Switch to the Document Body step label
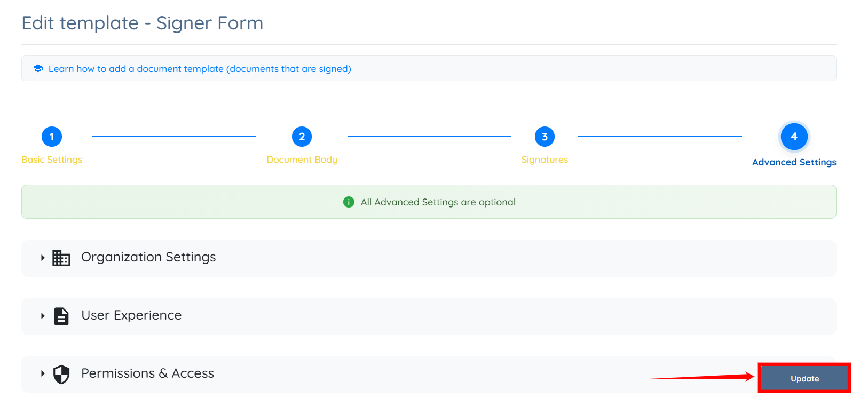 pos(302,160)
